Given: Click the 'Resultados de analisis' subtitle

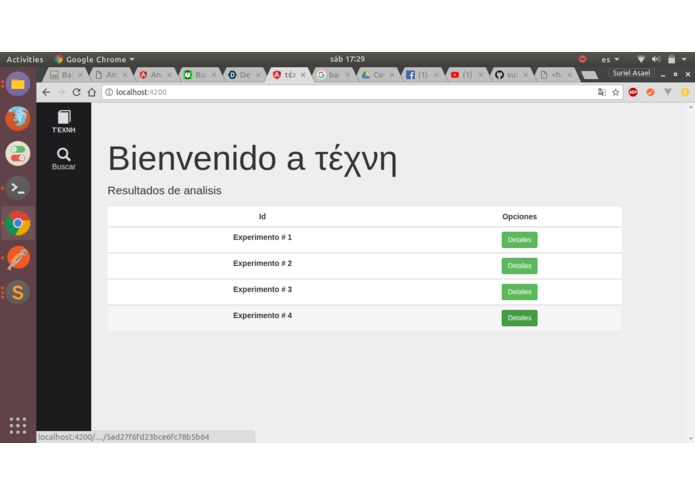Looking at the screenshot, I should (x=164, y=191).
